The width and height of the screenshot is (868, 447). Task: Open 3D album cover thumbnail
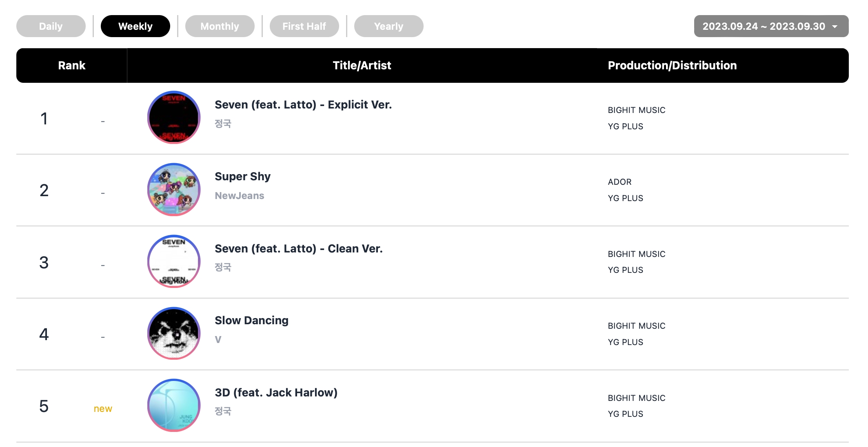(x=174, y=405)
